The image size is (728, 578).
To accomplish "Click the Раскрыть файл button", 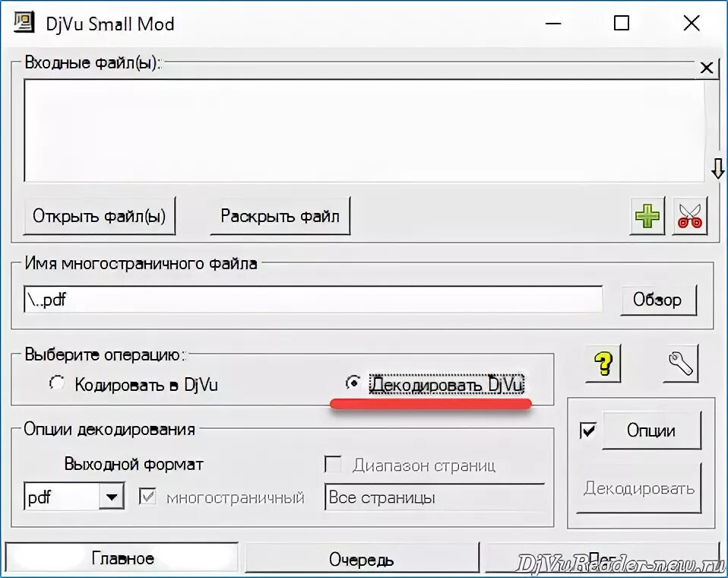I will tap(279, 215).
